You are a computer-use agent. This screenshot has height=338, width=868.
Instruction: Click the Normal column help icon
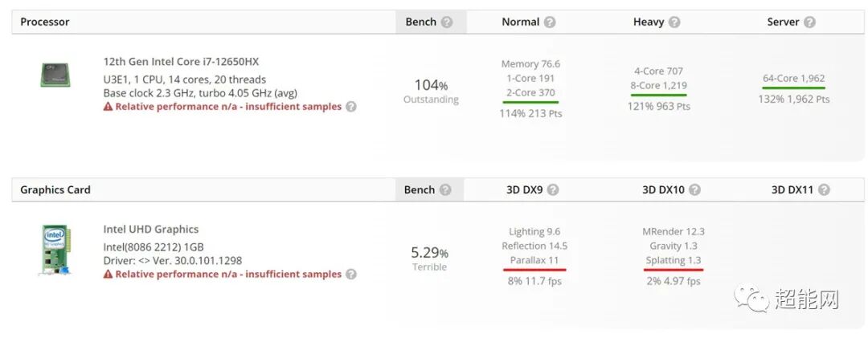point(550,22)
